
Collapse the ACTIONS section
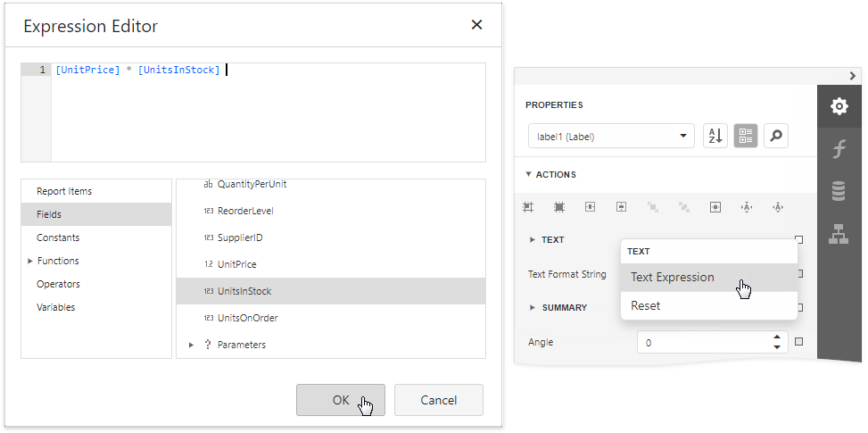click(x=528, y=175)
